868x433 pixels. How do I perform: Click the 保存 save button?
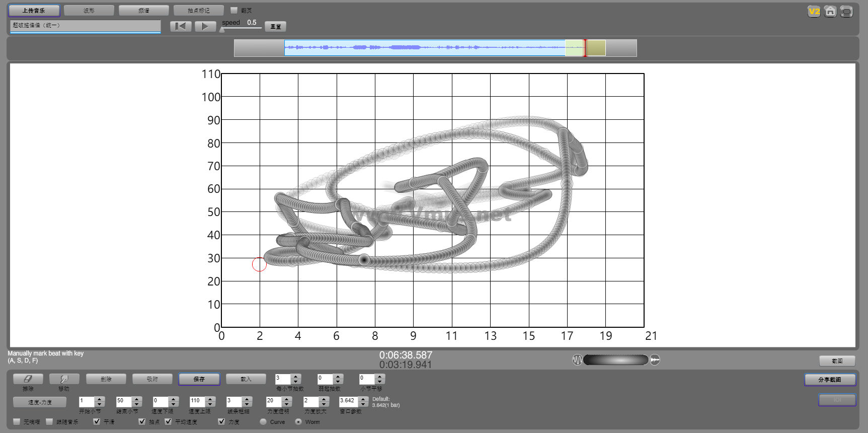coord(199,379)
